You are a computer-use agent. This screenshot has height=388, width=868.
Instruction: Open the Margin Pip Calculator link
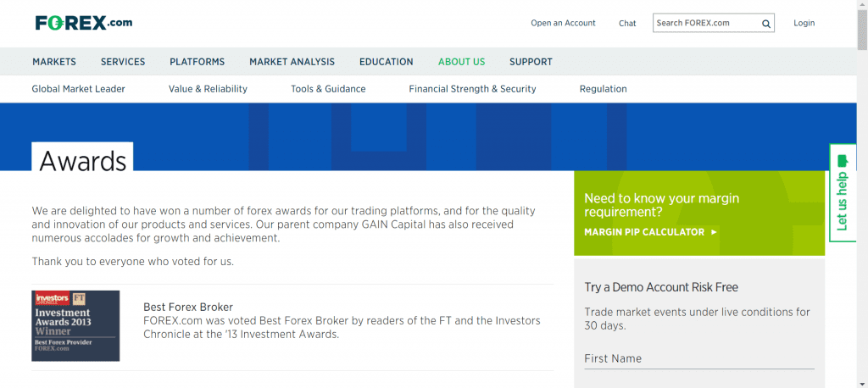650,232
